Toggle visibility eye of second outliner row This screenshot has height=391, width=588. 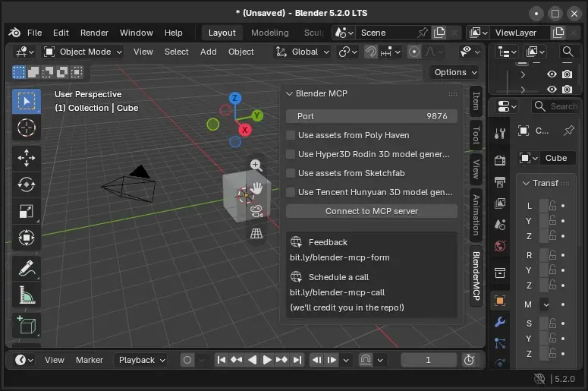(552, 90)
